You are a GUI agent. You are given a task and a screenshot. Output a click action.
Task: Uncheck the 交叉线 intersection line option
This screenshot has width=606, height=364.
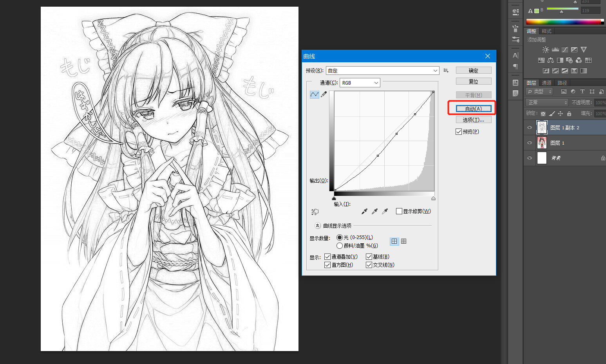(369, 265)
